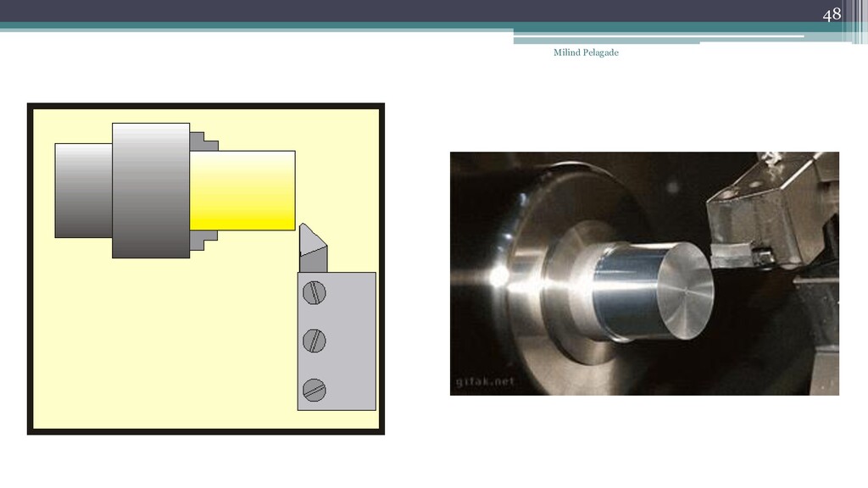Image resolution: width=868 pixels, height=488 pixels.
Task: Click the middle screw on tool holder
Action: [314, 341]
